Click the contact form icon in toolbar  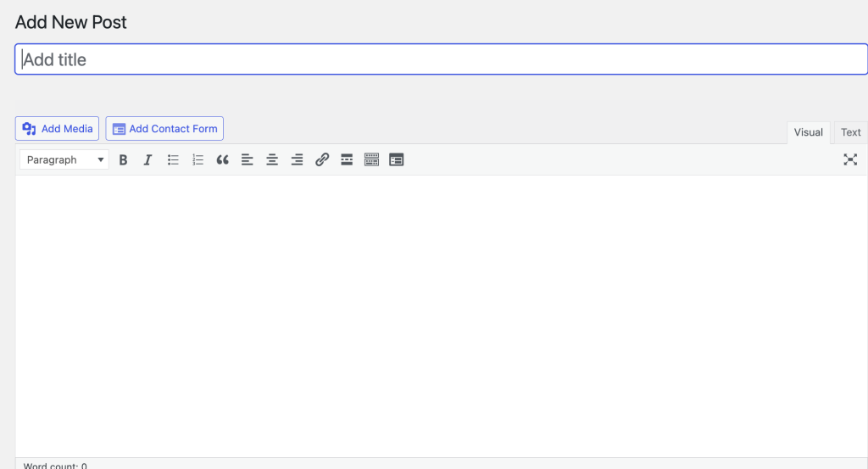[x=397, y=159]
